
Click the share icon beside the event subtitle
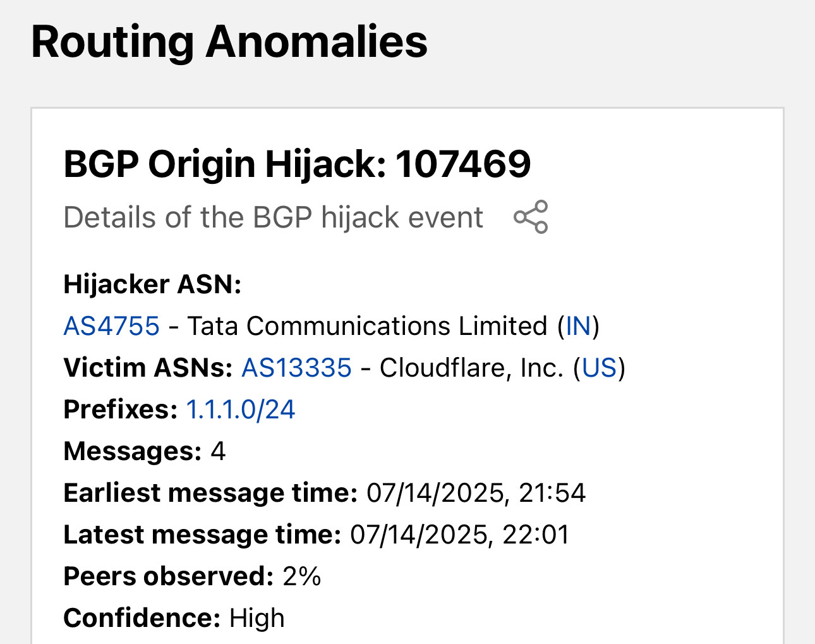[x=531, y=217]
